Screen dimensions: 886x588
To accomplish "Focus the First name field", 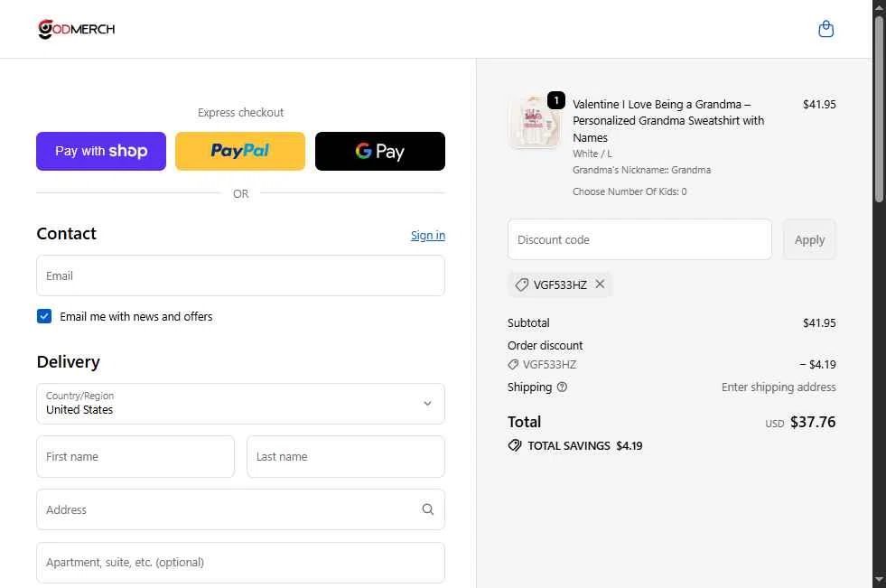I will pos(135,456).
